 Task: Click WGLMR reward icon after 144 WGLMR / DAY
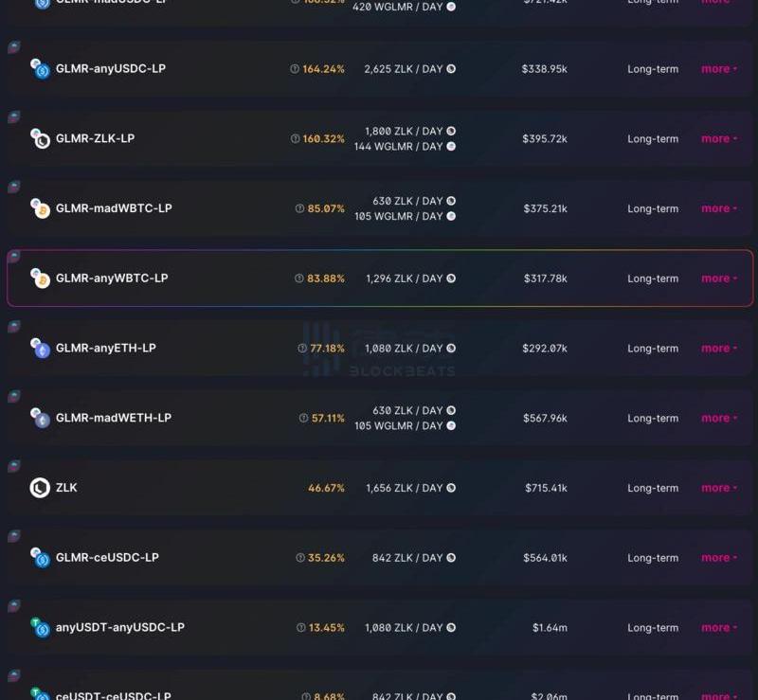[451, 147]
